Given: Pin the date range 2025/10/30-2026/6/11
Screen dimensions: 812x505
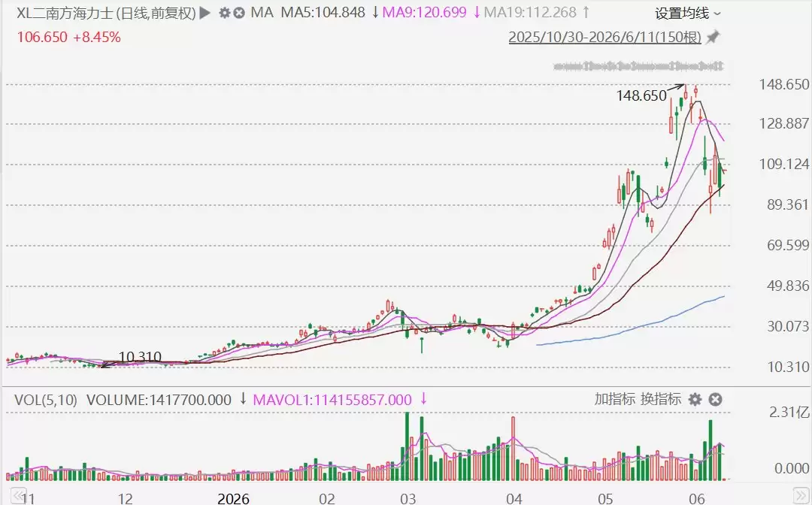Looking at the screenshot, I should (x=713, y=38).
